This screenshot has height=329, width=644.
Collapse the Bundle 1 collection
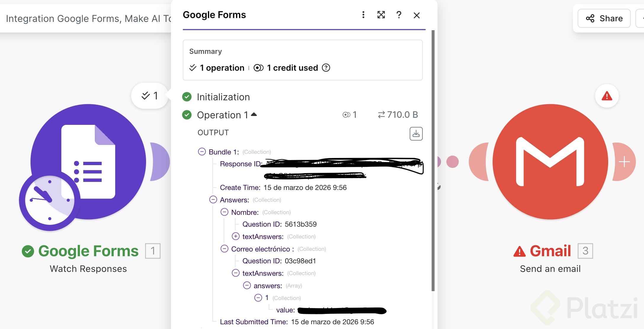[202, 152]
